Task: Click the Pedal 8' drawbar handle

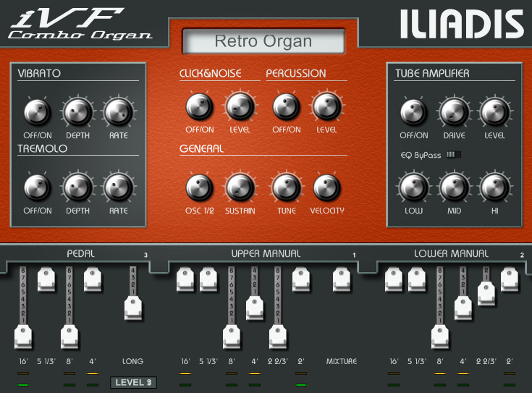Action: click(69, 337)
